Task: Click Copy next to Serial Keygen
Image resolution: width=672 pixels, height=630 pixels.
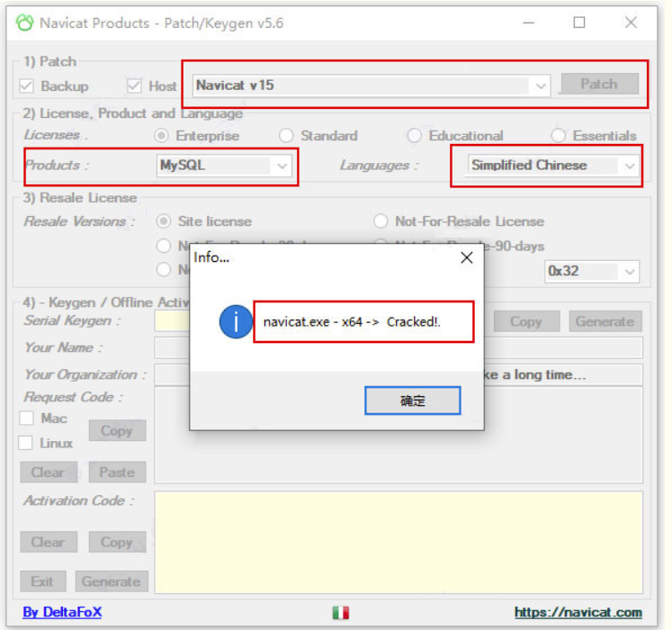Action: (526, 321)
